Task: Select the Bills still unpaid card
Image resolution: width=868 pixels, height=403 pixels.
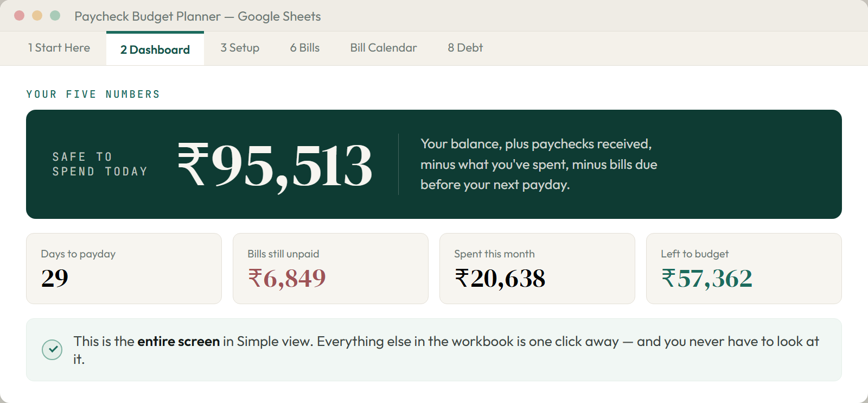Action: click(x=330, y=268)
